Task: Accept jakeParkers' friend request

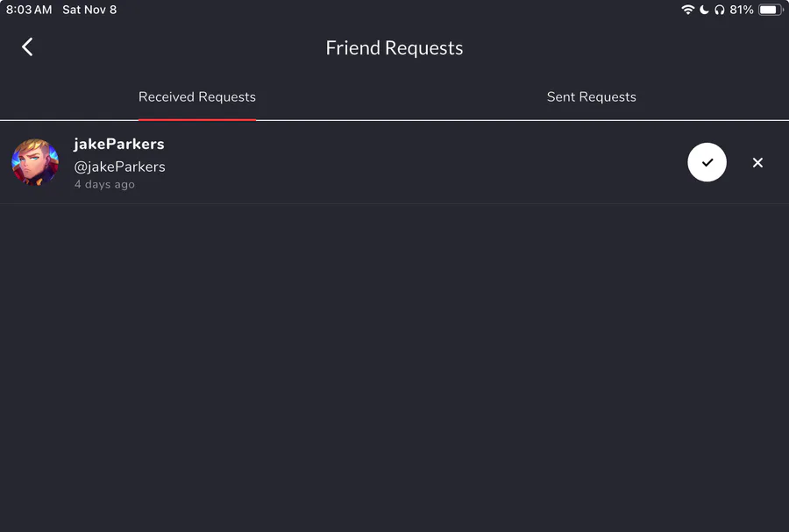Action: tap(707, 163)
